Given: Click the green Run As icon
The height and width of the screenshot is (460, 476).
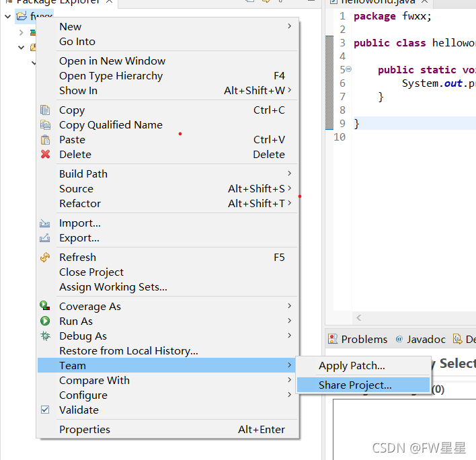Looking at the screenshot, I should pos(45,321).
